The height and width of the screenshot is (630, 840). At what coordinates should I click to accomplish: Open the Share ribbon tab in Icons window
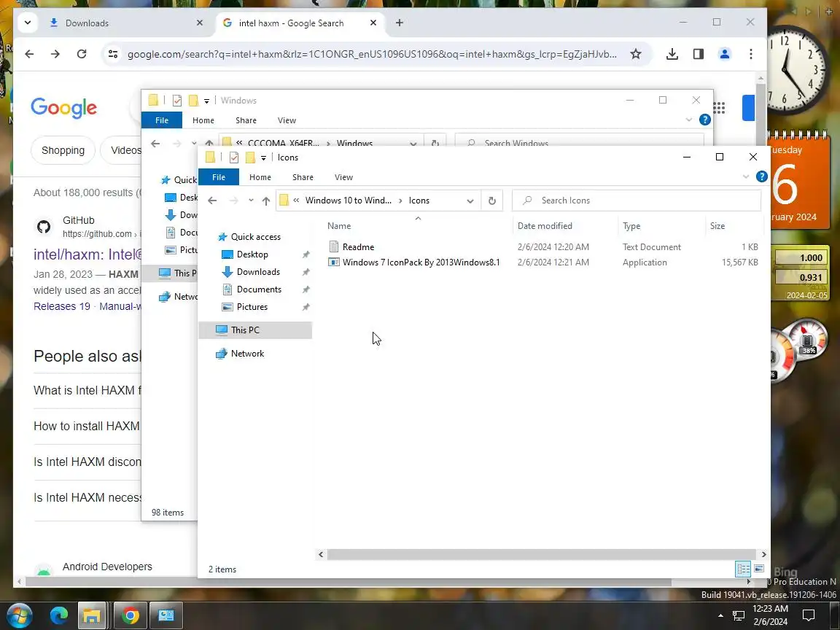tap(303, 177)
